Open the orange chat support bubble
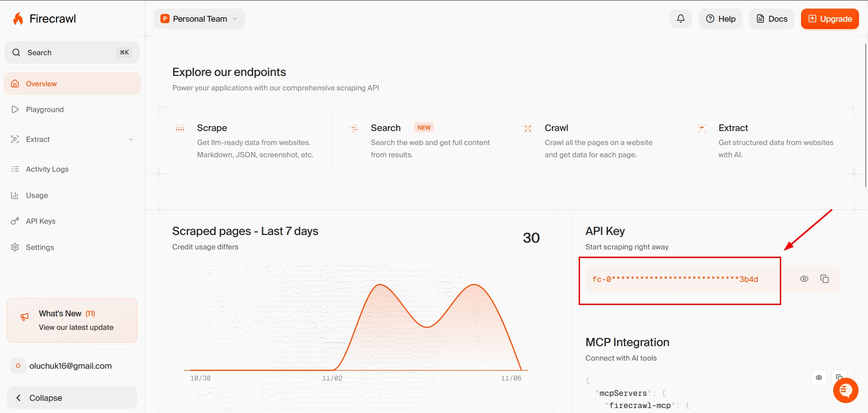The height and width of the screenshot is (413, 868). 845,390
